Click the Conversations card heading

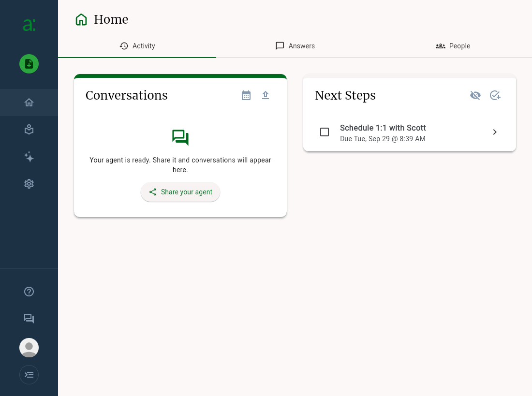point(127,95)
